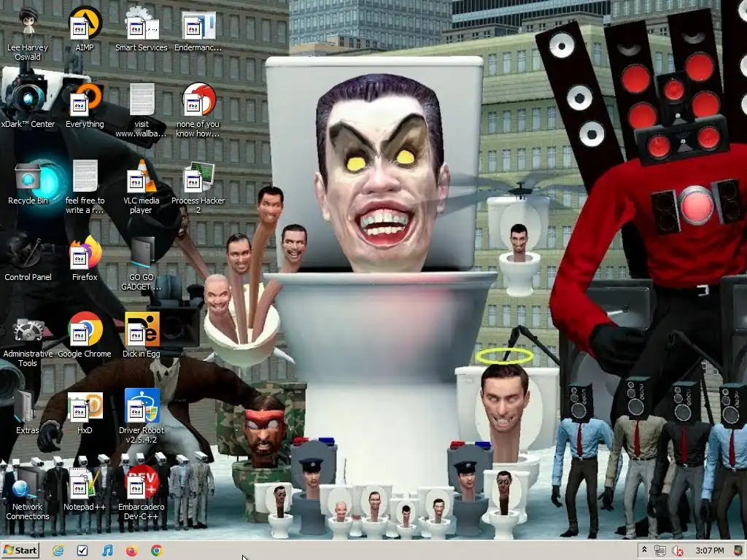747x560 pixels.
Task: Click the 3:07 PM taskbar clock
Action: [x=709, y=551]
